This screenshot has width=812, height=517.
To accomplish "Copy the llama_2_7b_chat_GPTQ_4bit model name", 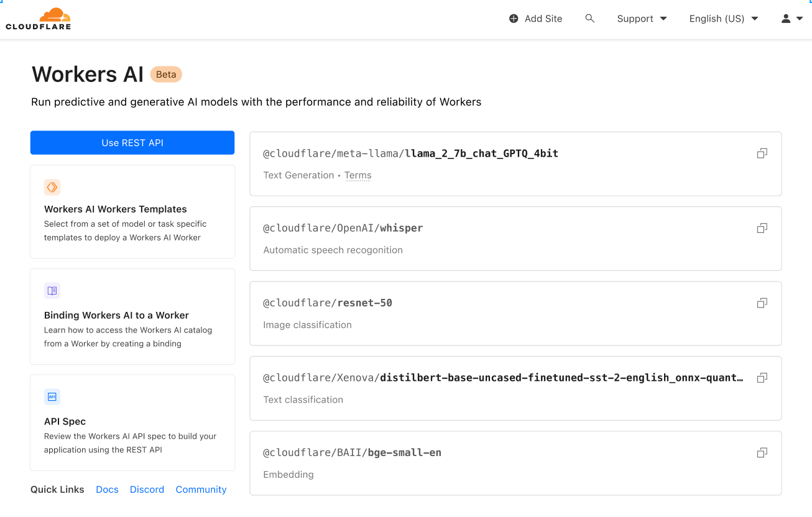I will [762, 153].
